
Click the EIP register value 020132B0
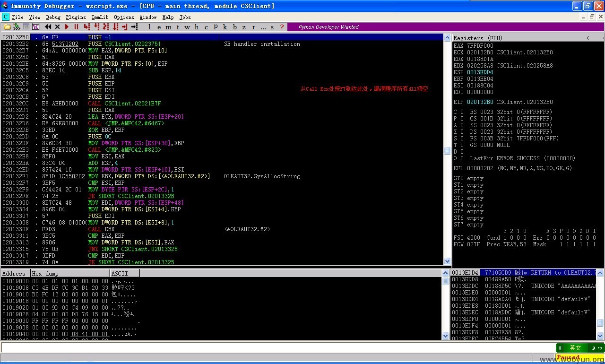pos(480,102)
